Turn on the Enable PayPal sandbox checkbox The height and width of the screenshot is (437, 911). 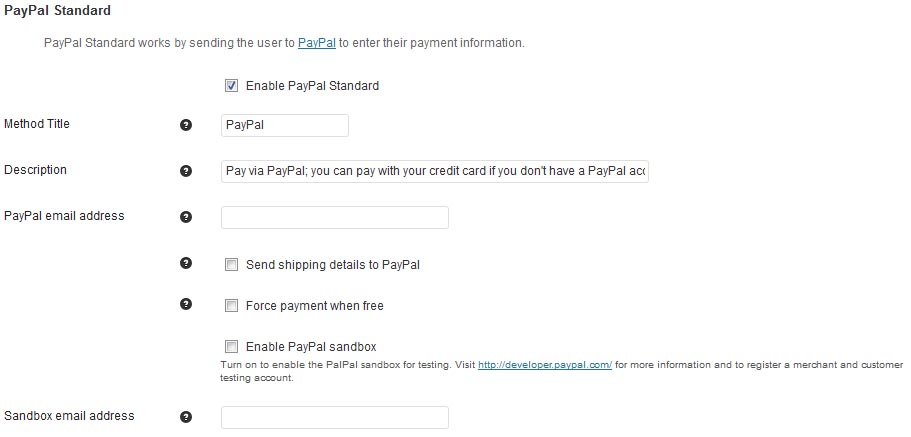(231, 347)
